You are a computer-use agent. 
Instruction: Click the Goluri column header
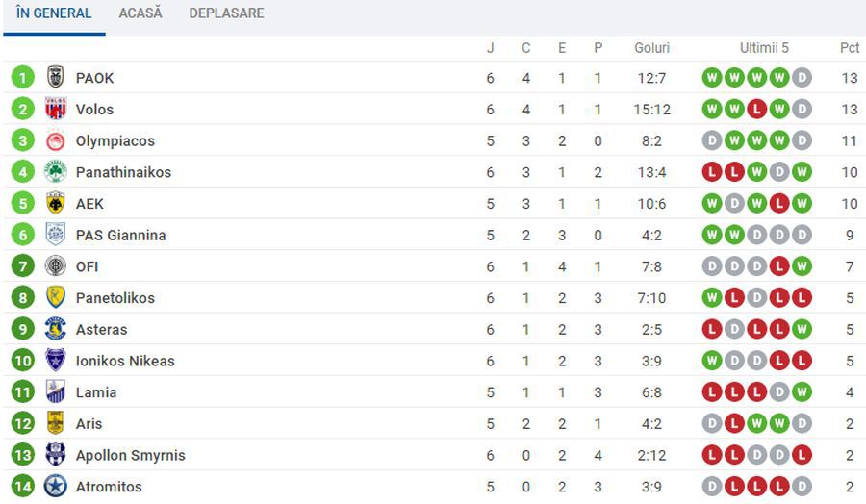coord(651,48)
